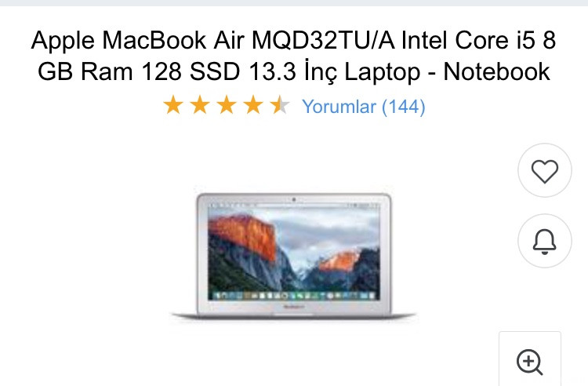Click the word Notebook in the heading
Screen dimensions: 588x386
pos(496,71)
